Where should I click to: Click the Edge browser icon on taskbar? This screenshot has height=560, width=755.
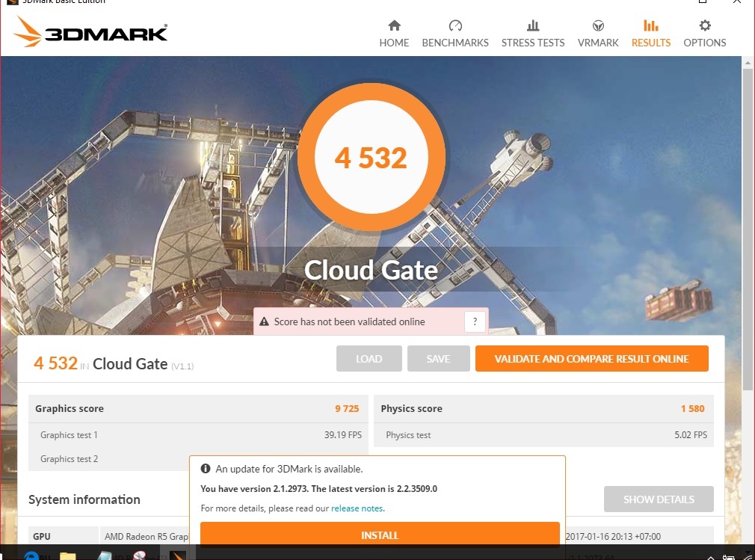pos(32,556)
